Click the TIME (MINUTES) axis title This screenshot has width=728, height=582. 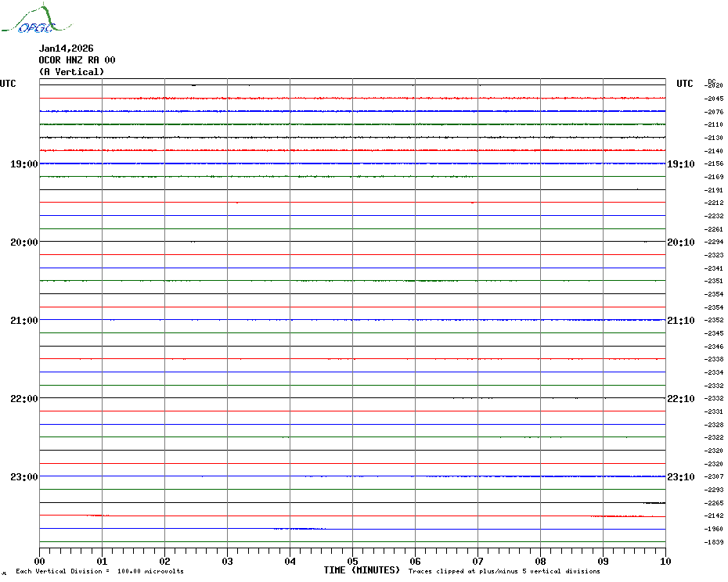pyautogui.click(x=362, y=570)
